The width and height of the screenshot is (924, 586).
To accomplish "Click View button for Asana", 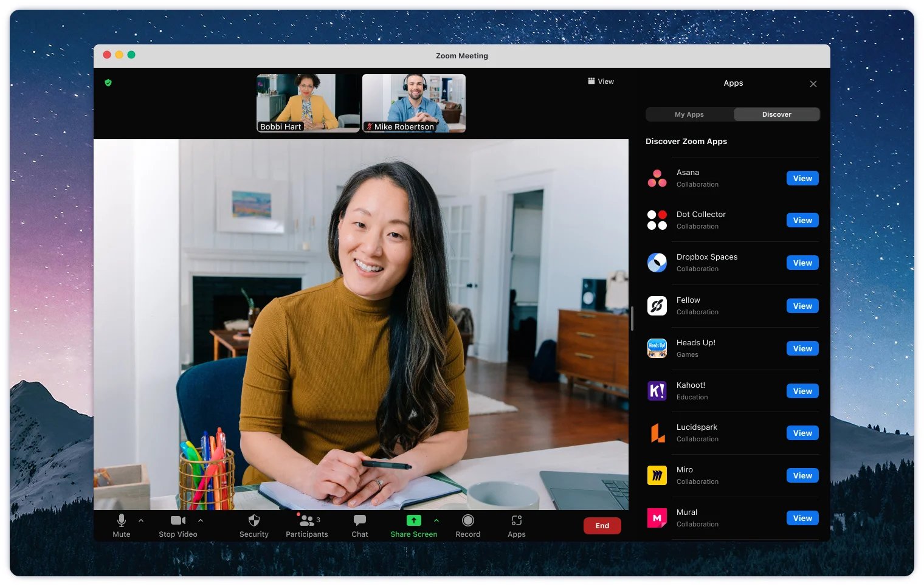I will click(x=802, y=179).
